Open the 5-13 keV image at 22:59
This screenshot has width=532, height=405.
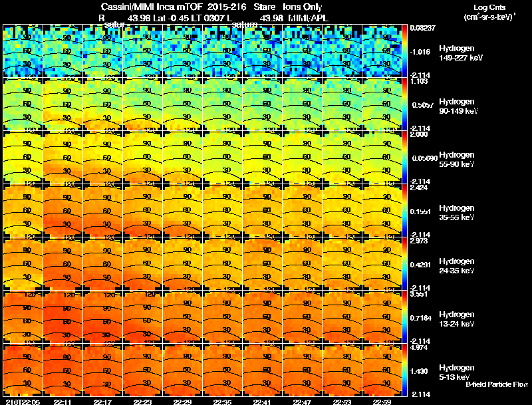coord(382,370)
